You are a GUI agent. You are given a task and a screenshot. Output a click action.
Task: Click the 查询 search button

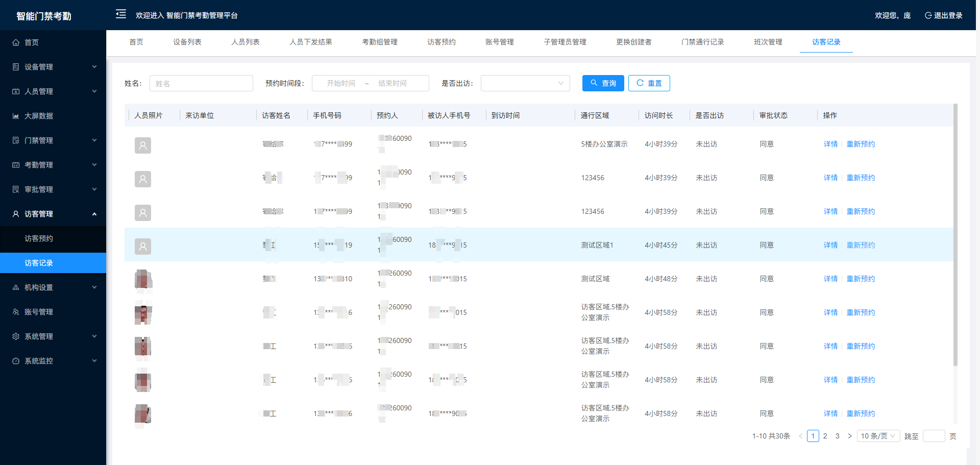[603, 83]
